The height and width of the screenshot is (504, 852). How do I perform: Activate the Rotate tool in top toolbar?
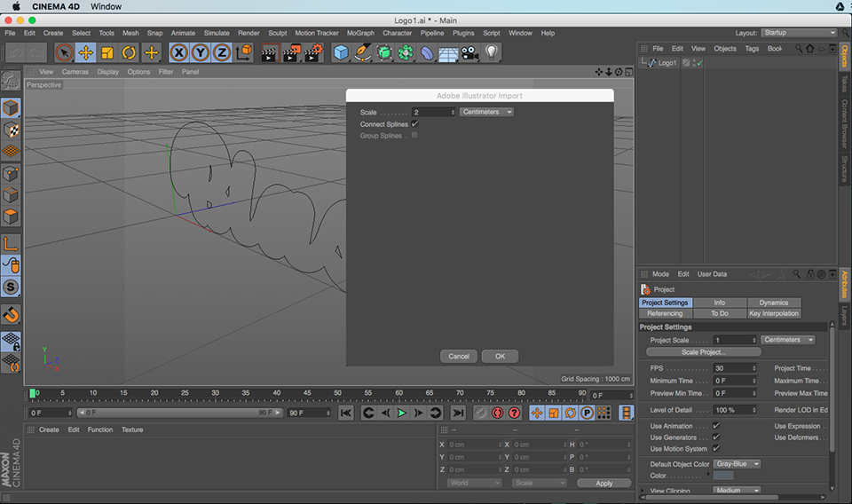pyautogui.click(x=130, y=52)
